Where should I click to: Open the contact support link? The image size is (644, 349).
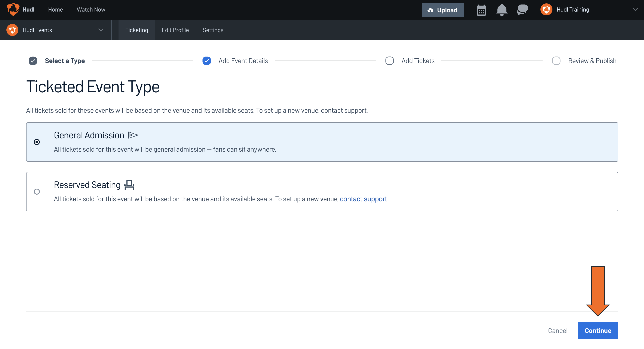pyautogui.click(x=363, y=199)
